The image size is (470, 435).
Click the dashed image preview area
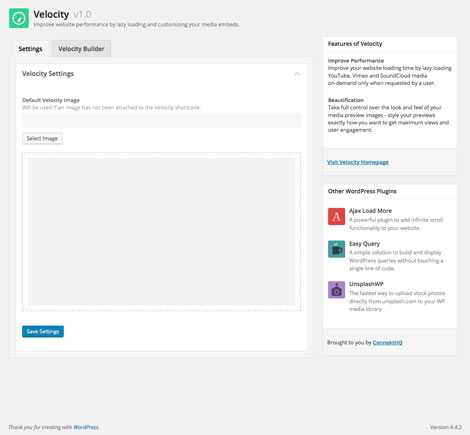(161, 232)
